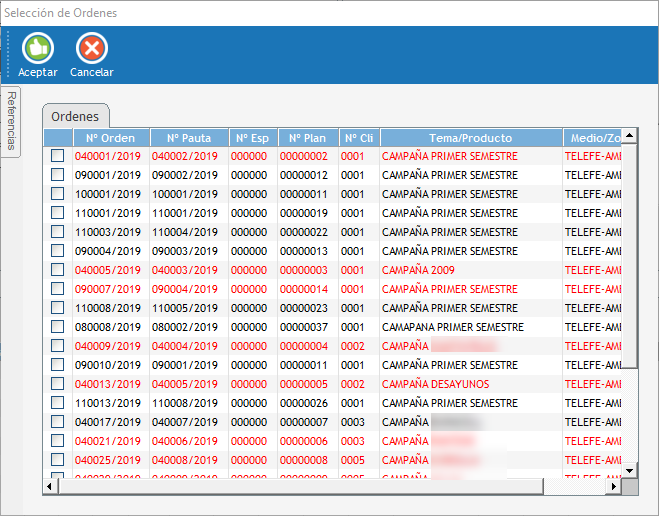Click the Nº Pauta column header
This screenshot has width=659, height=516.
[189, 138]
